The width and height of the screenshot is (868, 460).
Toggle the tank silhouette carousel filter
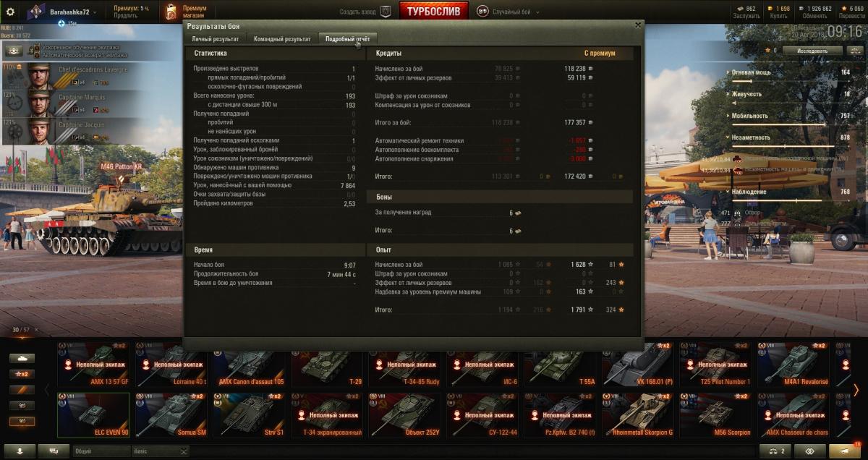tap(22, 358)
